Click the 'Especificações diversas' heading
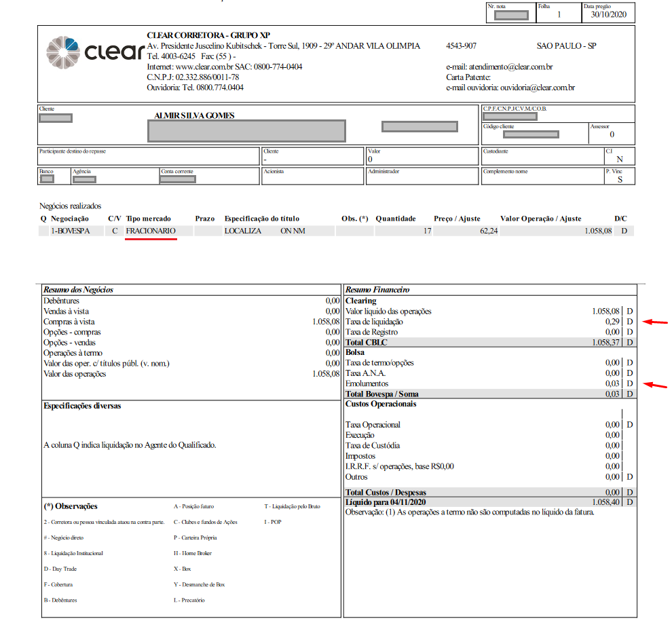672x623 pixels. (x=82, y=406)
